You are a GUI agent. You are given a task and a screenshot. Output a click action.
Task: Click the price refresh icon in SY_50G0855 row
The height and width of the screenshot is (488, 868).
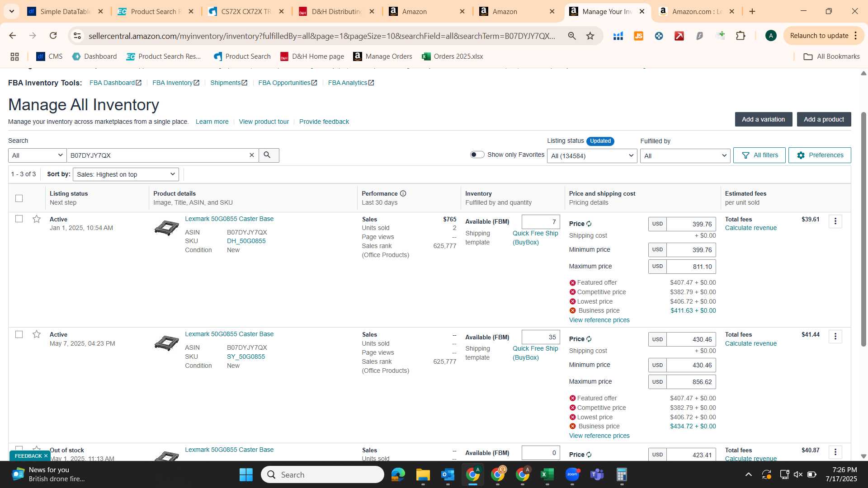click(589, 339)
